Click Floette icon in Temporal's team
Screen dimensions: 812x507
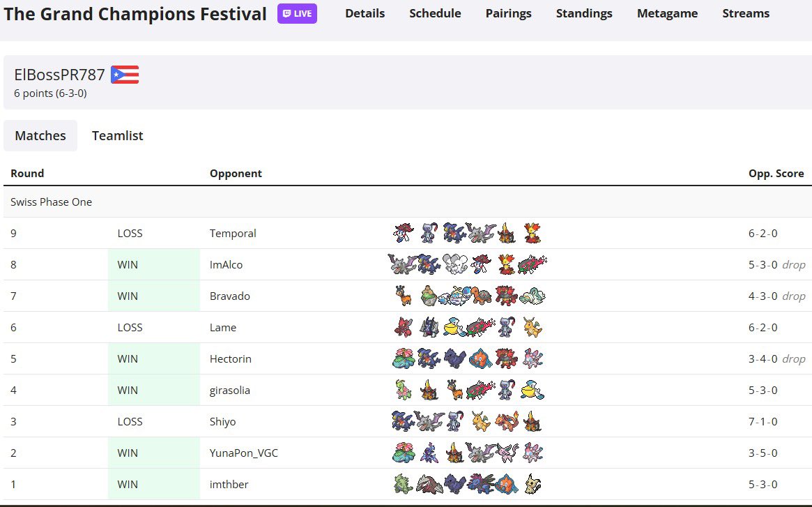[404, 234]
